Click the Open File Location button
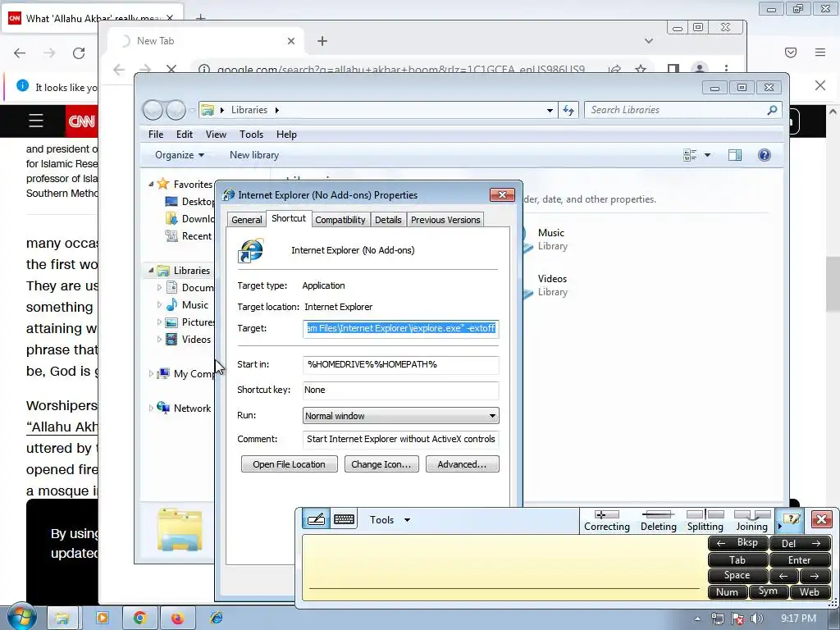 [290, 464]
